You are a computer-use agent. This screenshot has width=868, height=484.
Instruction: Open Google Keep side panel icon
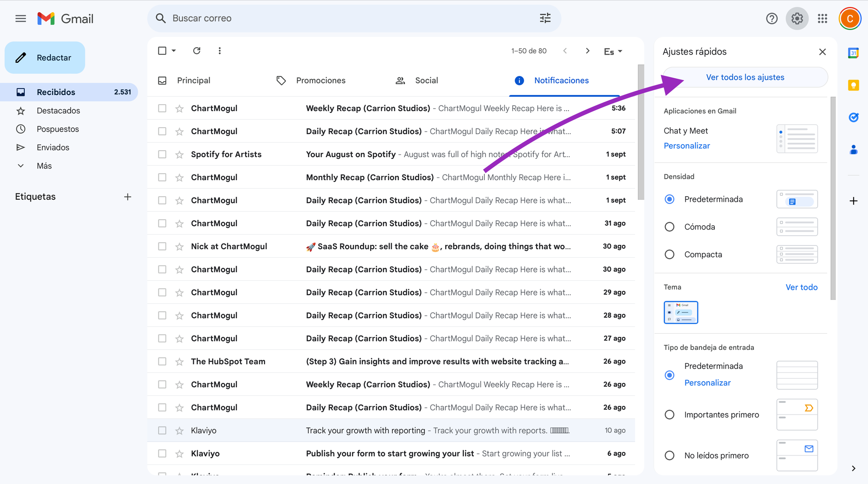point(853,85)
